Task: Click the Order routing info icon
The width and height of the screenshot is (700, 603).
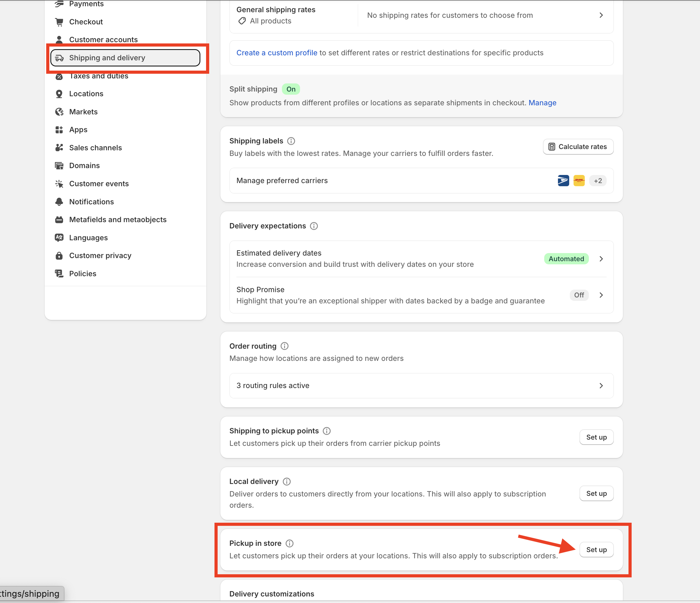Action: [284, 346]
